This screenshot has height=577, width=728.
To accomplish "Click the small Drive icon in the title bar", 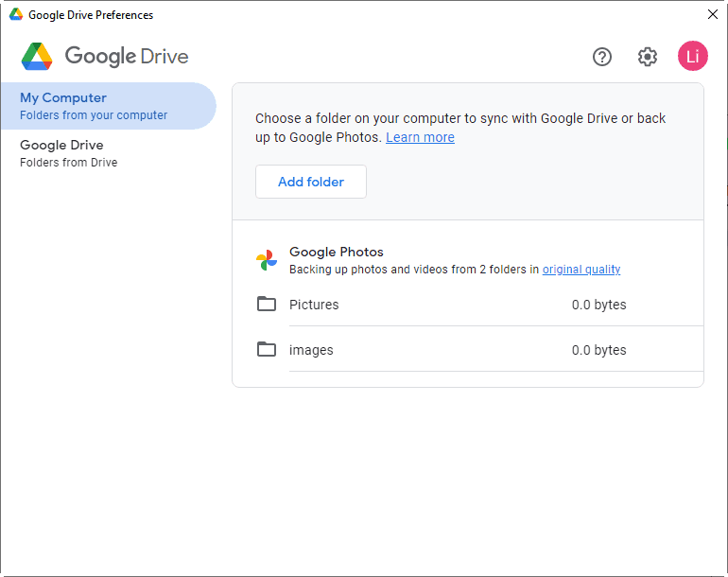I will tap(16, 14).
